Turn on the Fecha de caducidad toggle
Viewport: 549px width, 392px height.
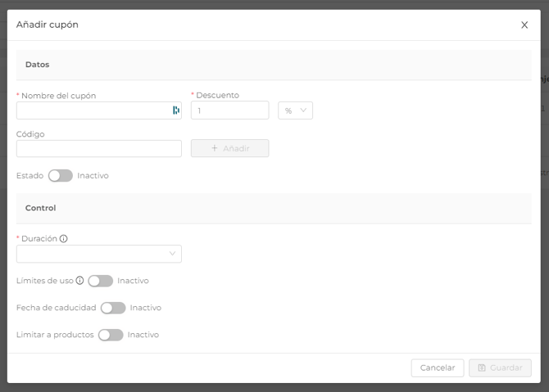click(x=113, y=308)
